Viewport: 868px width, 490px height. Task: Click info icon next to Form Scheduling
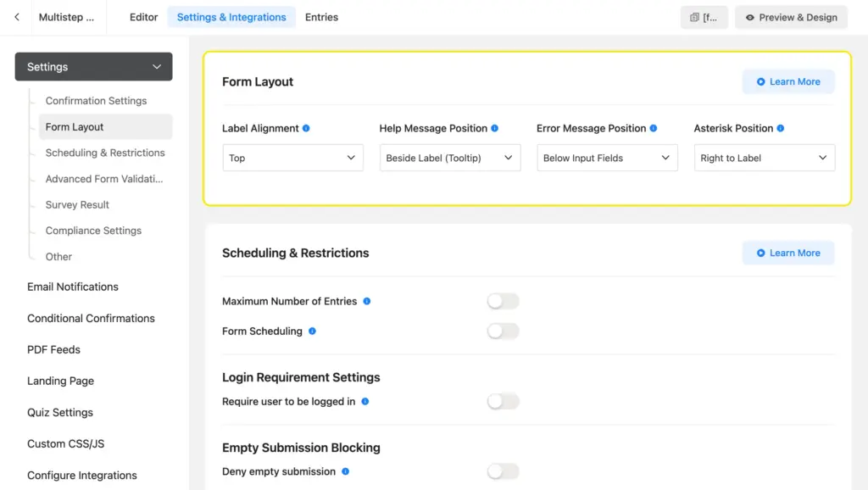tap(312, 331)
